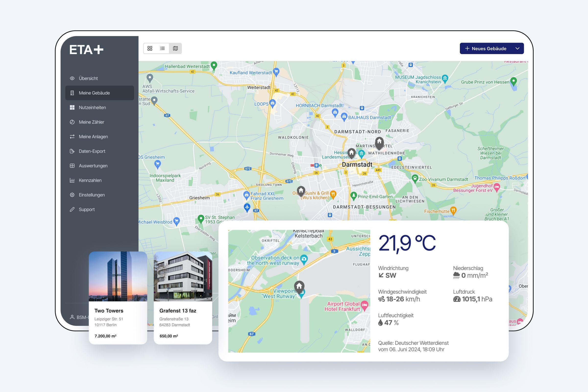The height and width of the screenshot is (392, 588).
Task: Click the user profile icon at sidebar bottom
Action: click(x=72, y=317)
